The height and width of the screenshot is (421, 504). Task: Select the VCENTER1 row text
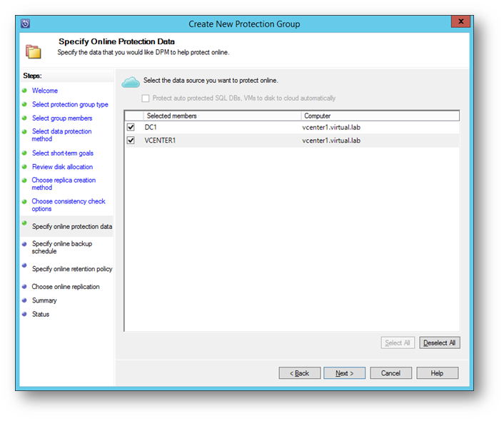pyautogui.click(x=160, y=141)
